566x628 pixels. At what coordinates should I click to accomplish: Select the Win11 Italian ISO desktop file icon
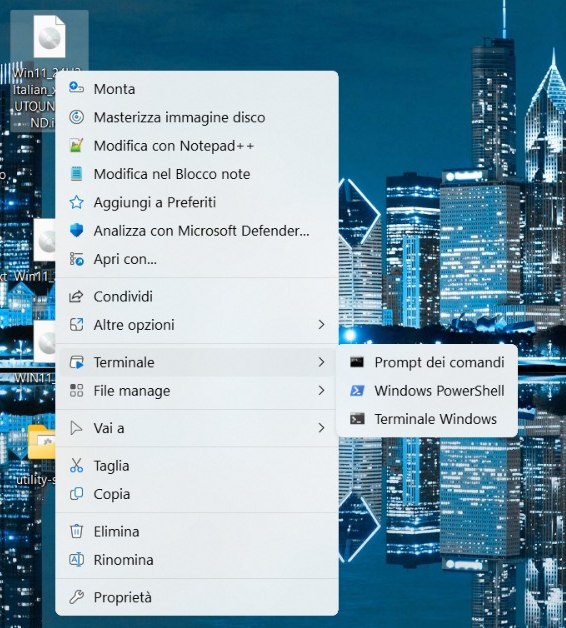(x=49, y=37)
